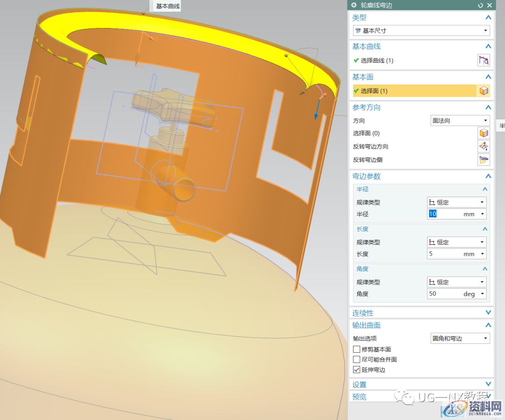Collapse the 弯边参数 section
The width and height of the screenshot is (505, 420).
tap(488, 176)
